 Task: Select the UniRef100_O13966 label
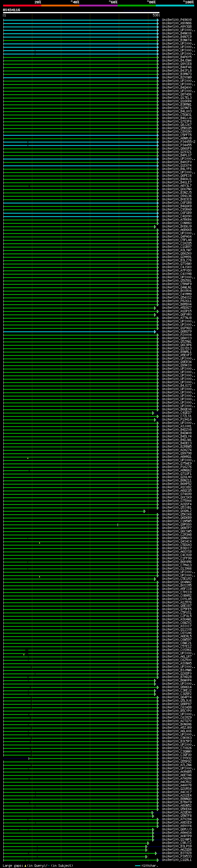pyautogui.click(x=176, y=568)
